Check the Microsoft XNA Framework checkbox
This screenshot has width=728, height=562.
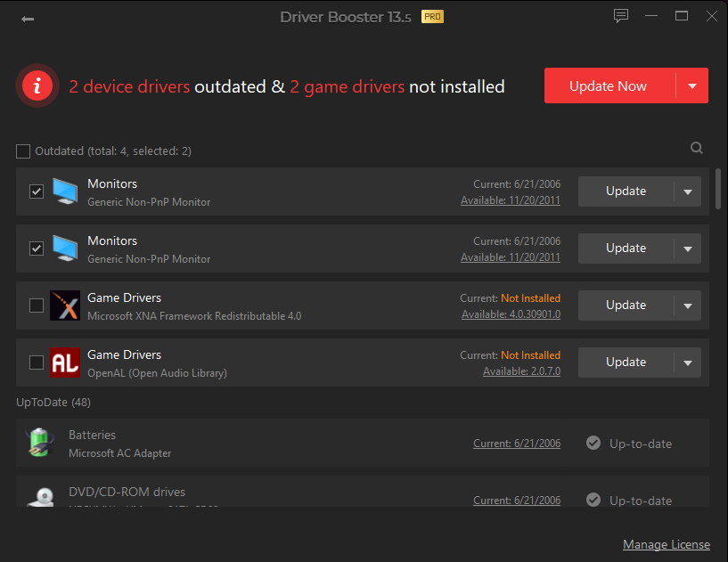(37, 305)
